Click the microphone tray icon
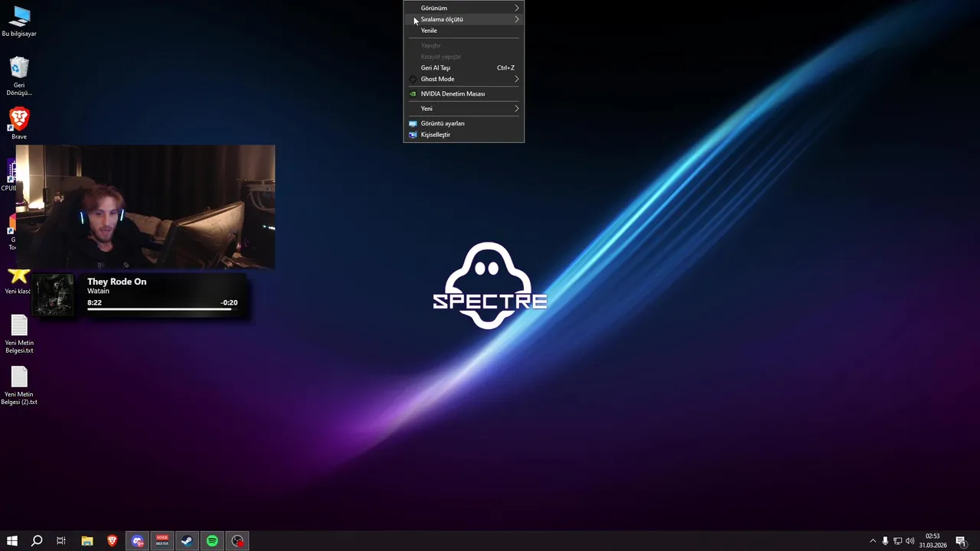Screen dimensions: 980x551 click(885, 541)
